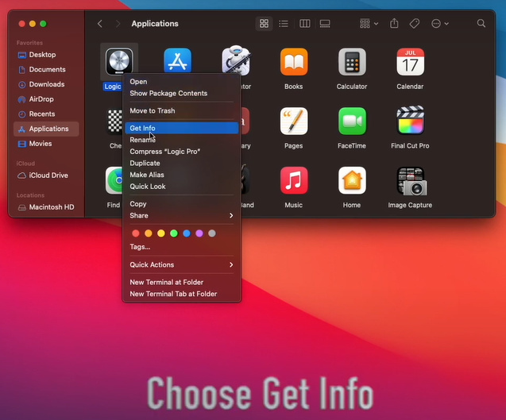Select the Automator robot icon
The height and width of the screenshot is (420, 506).
click(x=236, y=60)
